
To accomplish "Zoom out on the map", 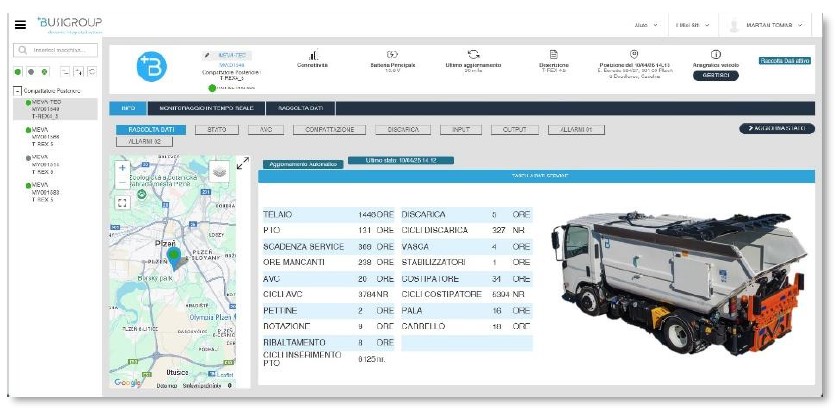I will pos(122,184).
